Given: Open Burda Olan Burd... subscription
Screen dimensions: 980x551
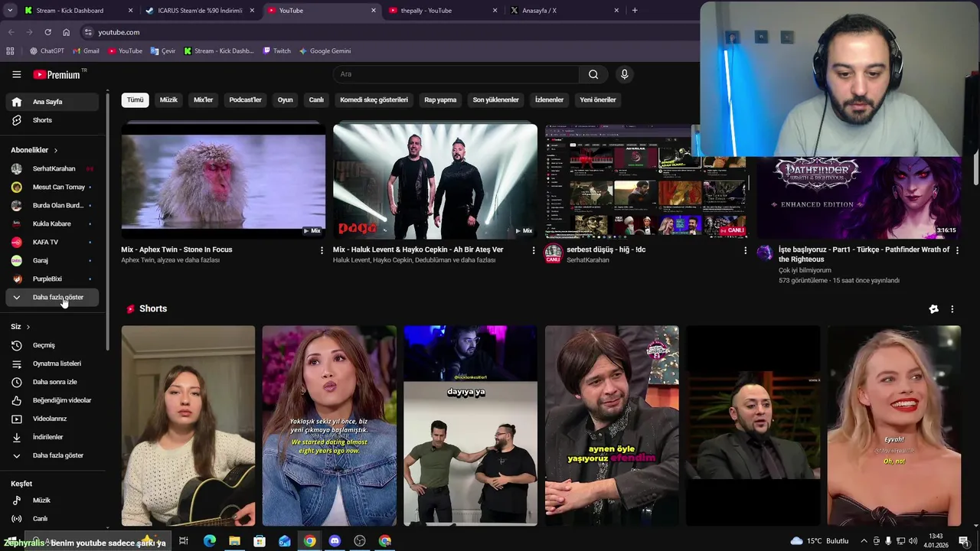Looking at the screenshot, I should click(52, 205).
